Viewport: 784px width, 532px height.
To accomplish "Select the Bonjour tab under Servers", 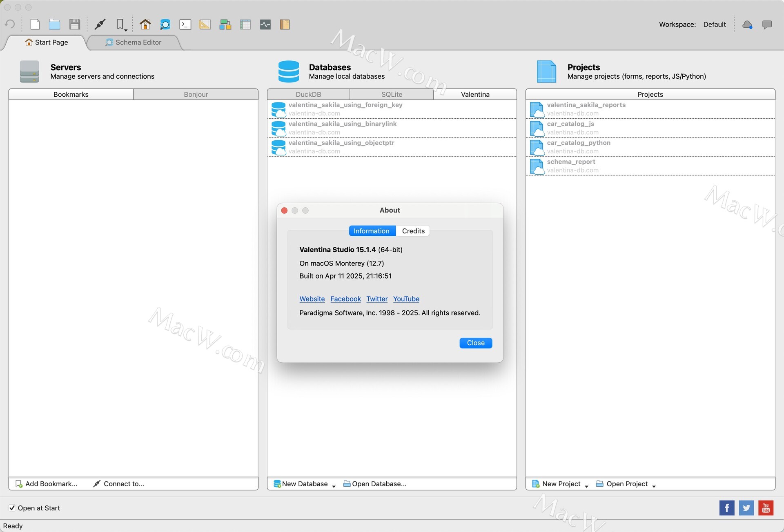I will pyautogui.click(x=196, y=94).
